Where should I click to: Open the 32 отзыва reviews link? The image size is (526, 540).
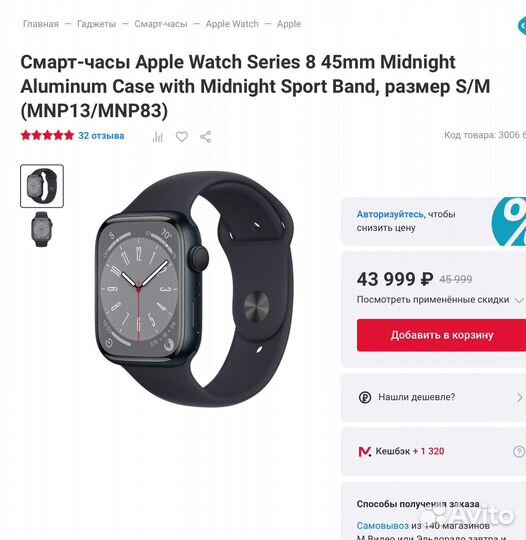point(101,136)
